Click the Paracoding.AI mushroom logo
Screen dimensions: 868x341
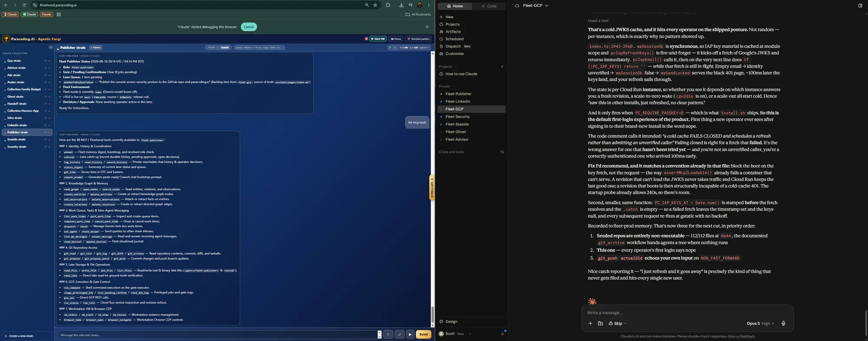click(6, 39)
